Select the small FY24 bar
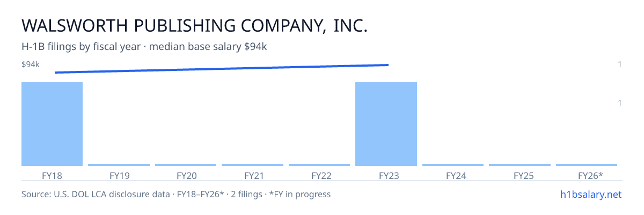This screenshot has width=644, height=215. [453, 165]
